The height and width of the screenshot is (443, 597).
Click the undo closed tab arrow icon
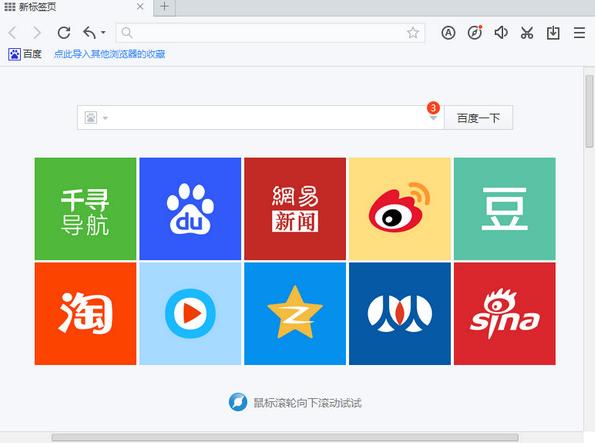click(89, 33)
